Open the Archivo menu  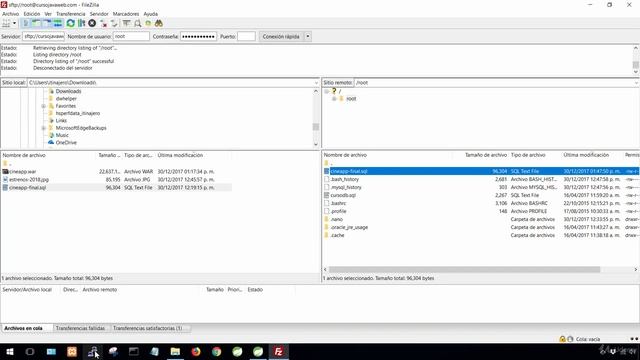(11, 14)
